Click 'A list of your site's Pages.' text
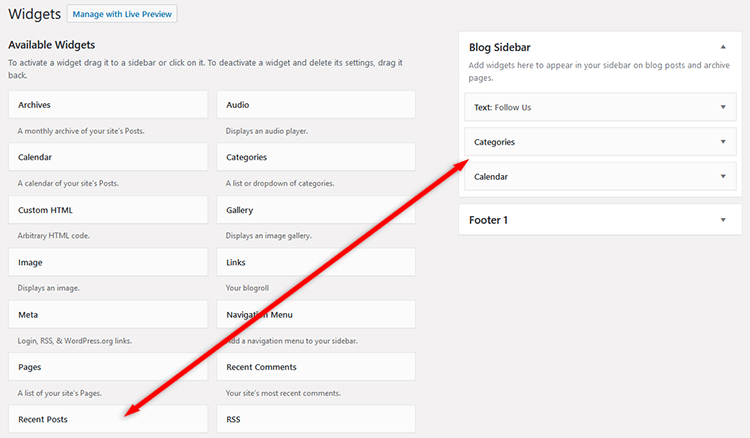Viewport: 750px width, 438px height. [x=59, y=393]
